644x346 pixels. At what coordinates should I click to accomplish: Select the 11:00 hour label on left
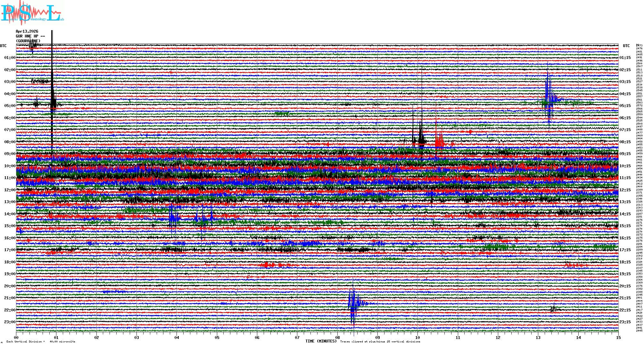10,178
